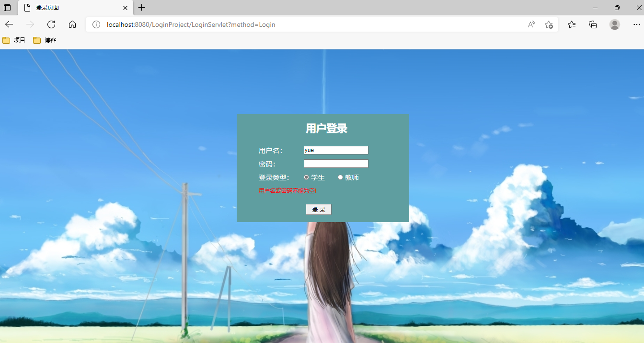Screen dimensions: 644x343
Task: Click the 密码: label
Action: coord(267,164)
